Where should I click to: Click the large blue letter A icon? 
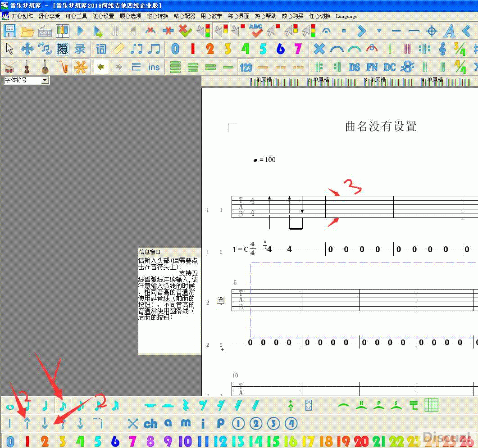coord(449,31)
